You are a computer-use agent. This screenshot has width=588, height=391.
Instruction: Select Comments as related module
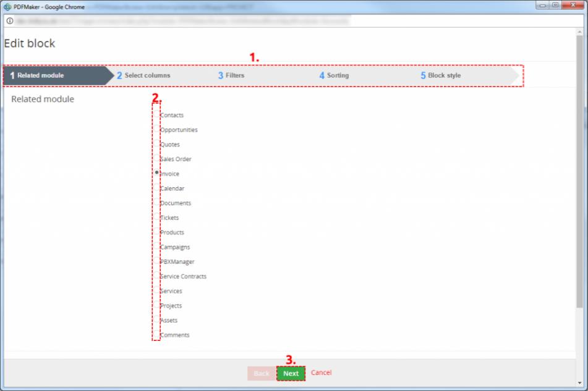(x=157, y=335)
